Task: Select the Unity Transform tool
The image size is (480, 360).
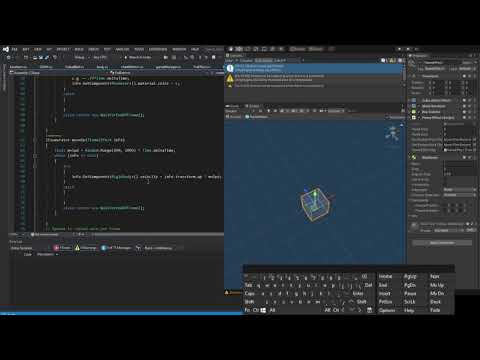Action: click(273, 49)
